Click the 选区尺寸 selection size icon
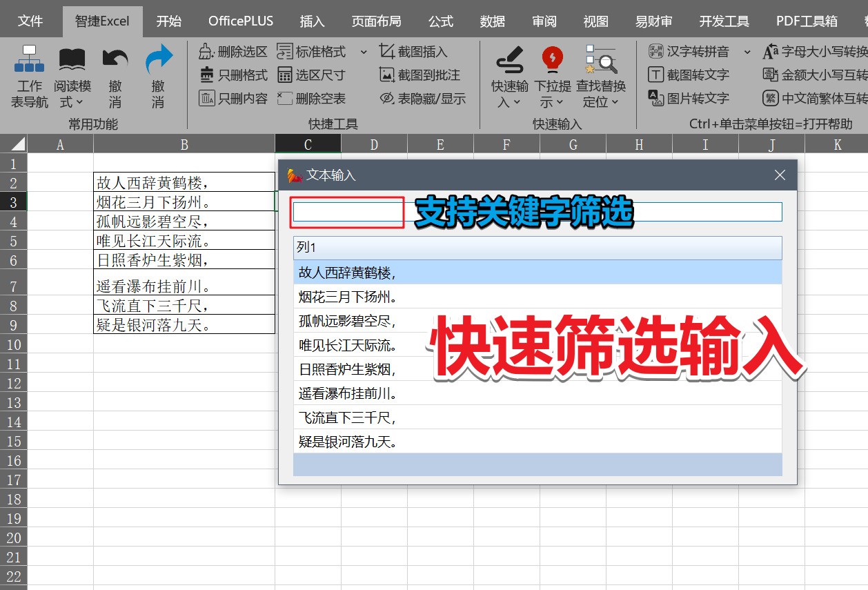Image resolution: width=868 pixels, height=590 pixels. (x=284, y=75)
